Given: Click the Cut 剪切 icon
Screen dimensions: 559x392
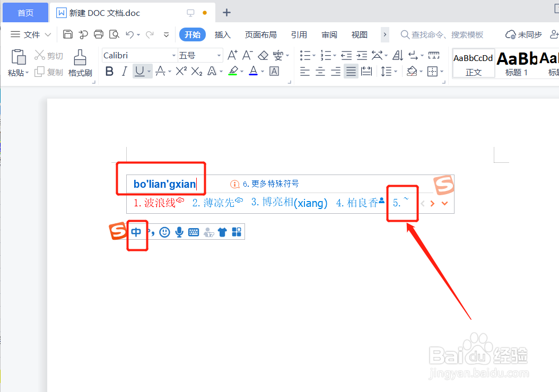Looking at the screenshot, I should click(x=40, y=55).
